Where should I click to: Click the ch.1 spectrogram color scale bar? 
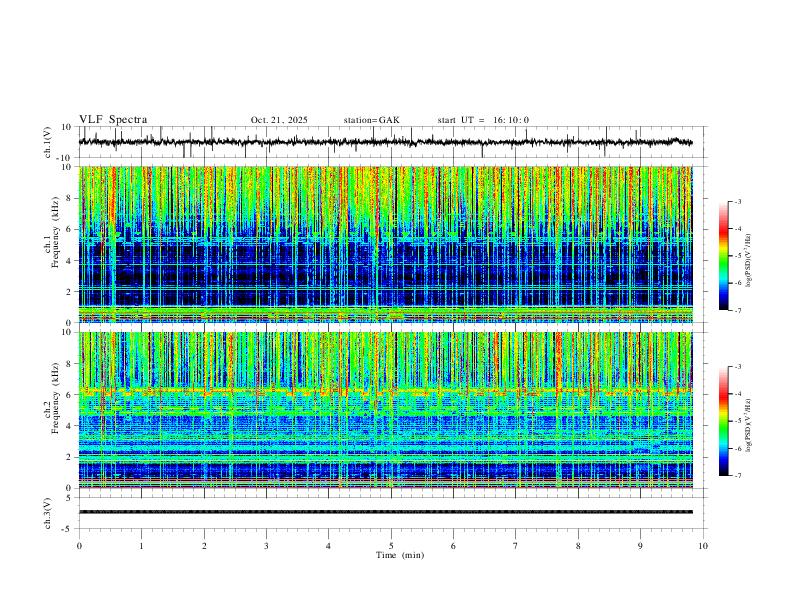724,256
